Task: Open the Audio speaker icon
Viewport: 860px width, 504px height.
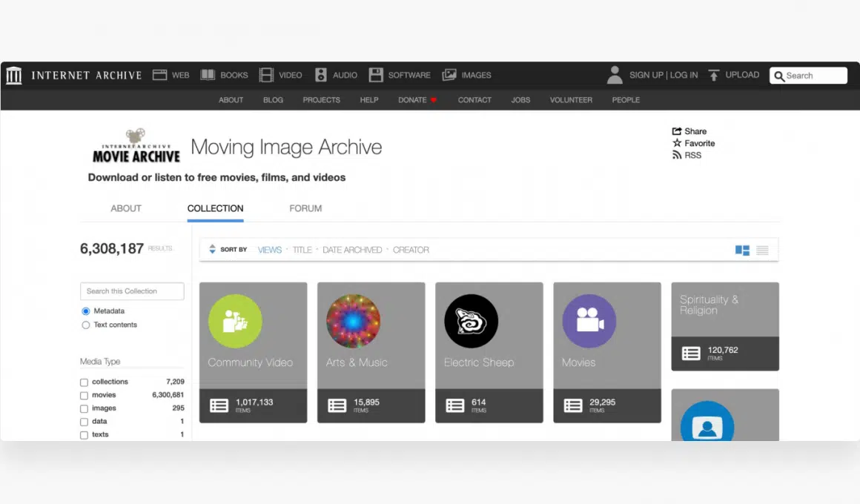Action: pos(321,75)
